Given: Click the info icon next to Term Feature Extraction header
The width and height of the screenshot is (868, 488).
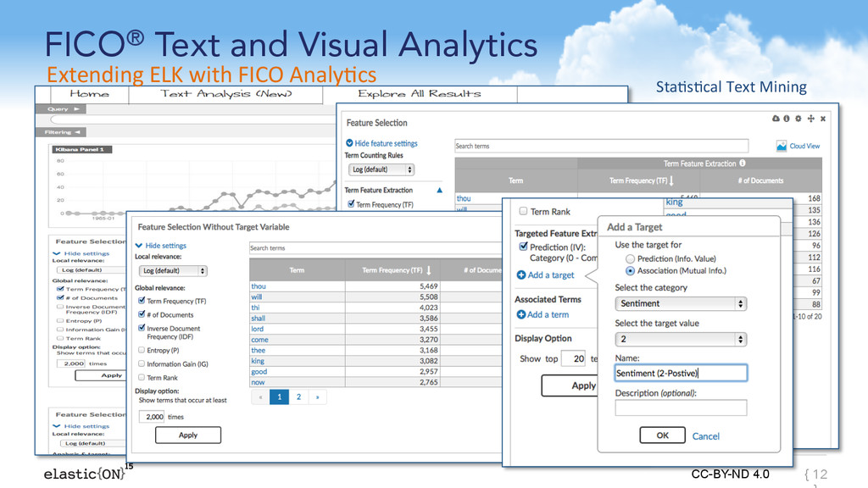Looking at the screenshot, I should [x=743, y=164].
